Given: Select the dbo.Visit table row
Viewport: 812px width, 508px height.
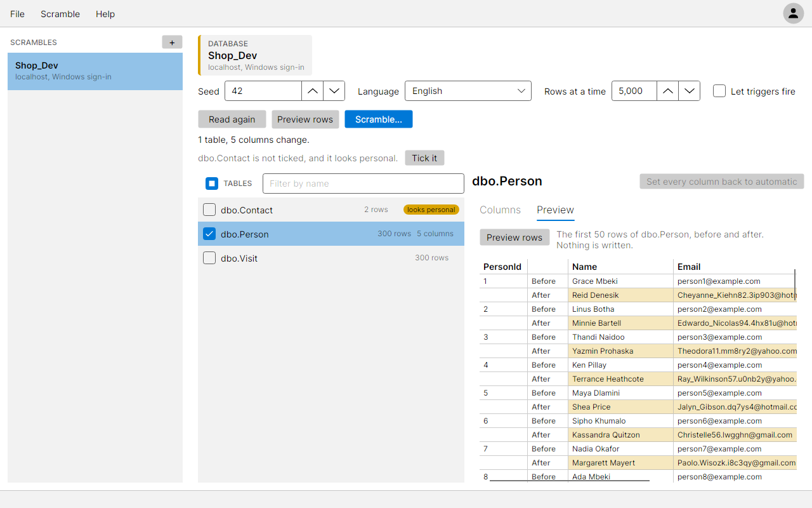Looking at the screenshot, I should coord(331,258).
